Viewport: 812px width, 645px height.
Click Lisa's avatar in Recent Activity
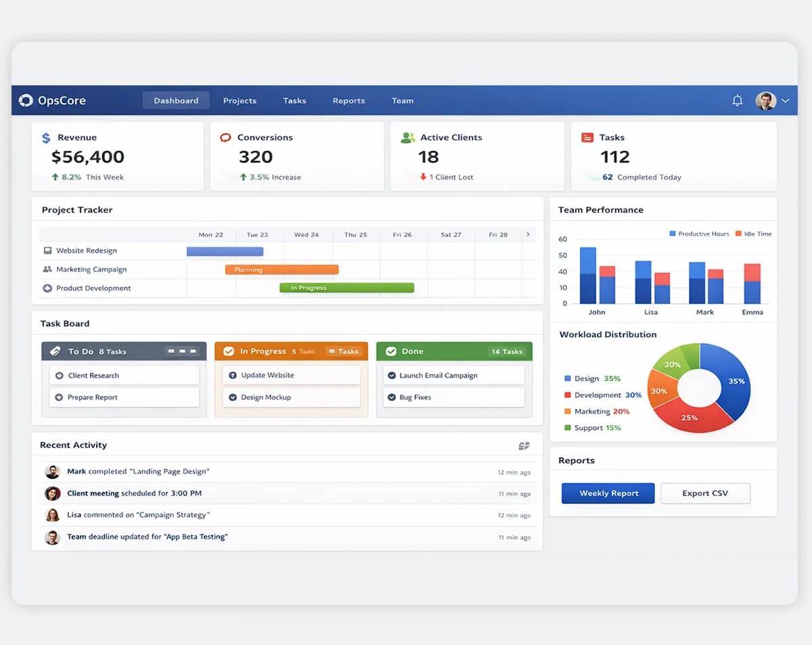(52, 515)
